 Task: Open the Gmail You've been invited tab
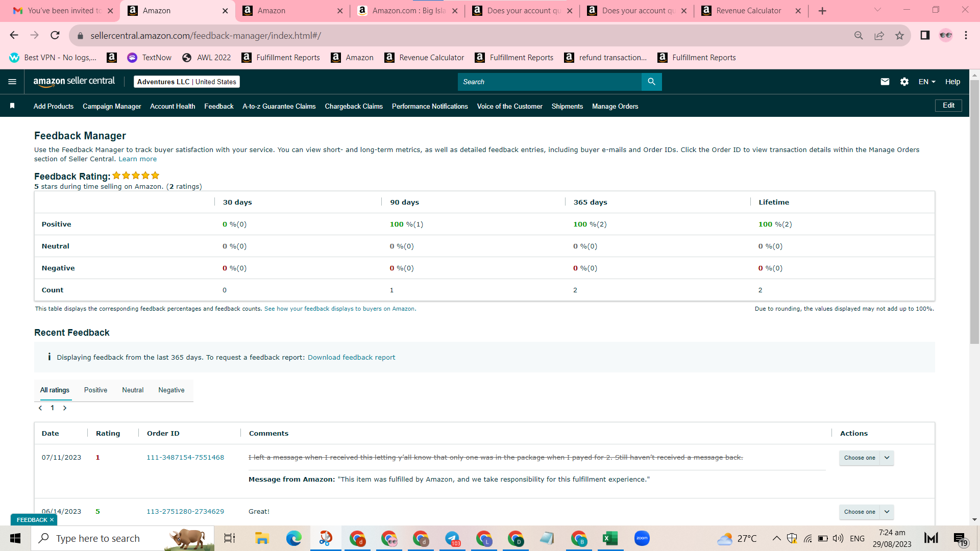click(63, 11)
